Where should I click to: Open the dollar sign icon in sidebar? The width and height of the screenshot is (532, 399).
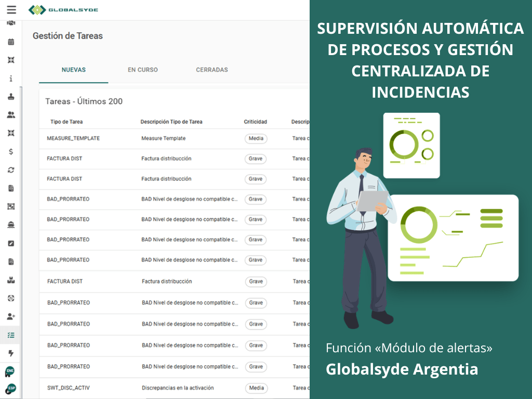[x=11, y=152]
